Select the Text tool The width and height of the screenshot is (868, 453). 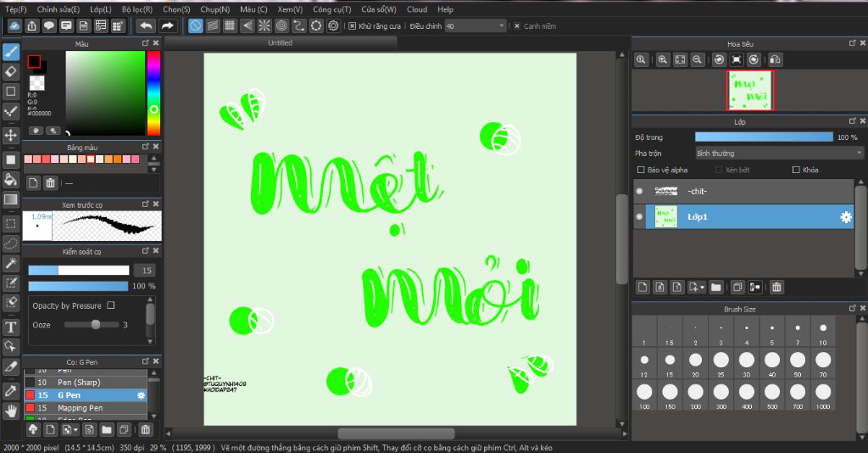tap(10, 327)
